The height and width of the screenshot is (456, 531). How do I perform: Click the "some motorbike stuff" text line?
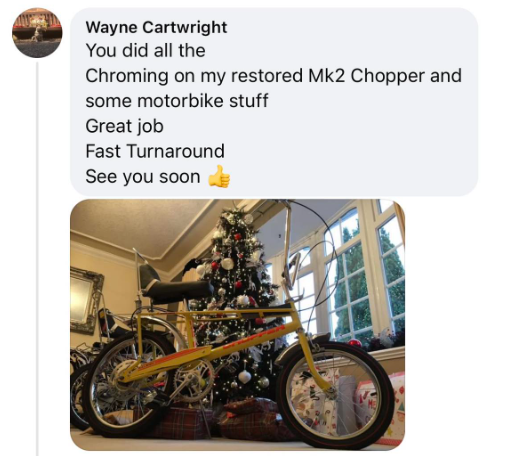coord(177,101)
